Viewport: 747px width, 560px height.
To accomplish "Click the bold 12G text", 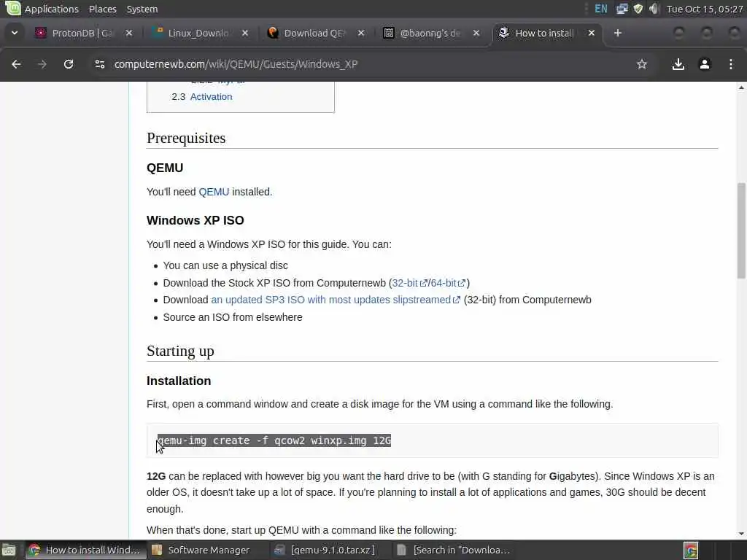I will click(156, 476).
